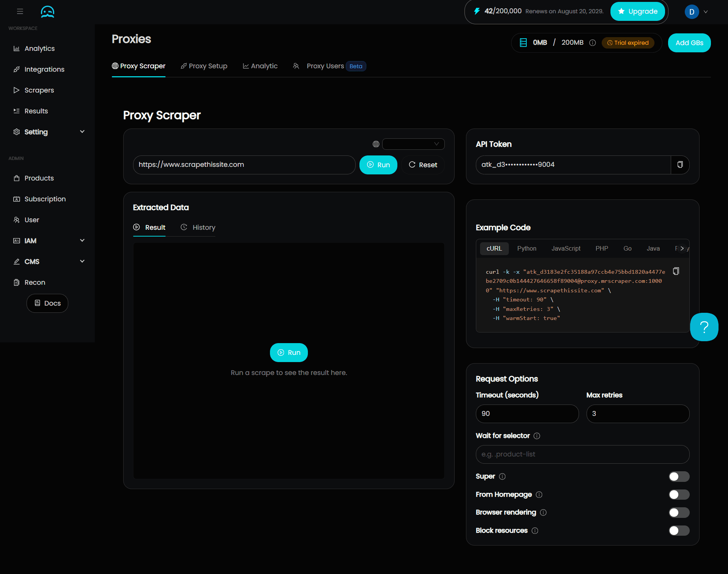
Task: Click info icon beside Super
Action: (x=502, y=477)
